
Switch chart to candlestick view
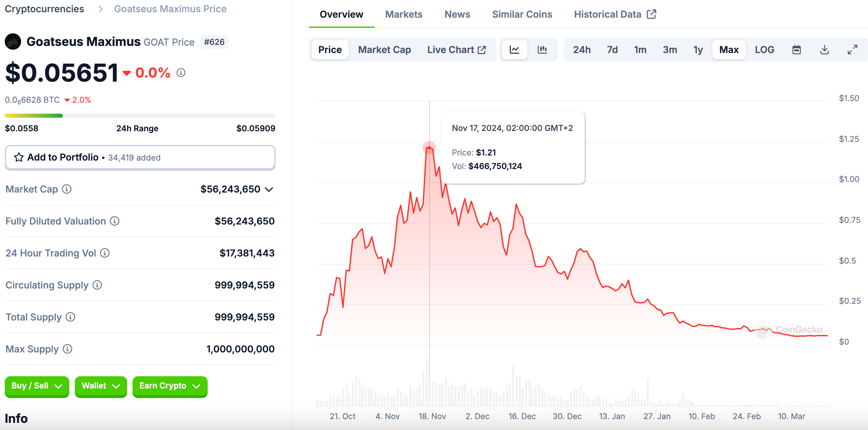pos(542,49)
